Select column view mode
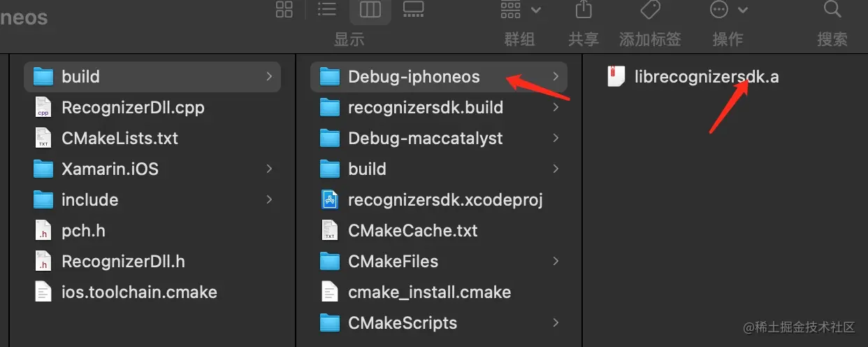 [x=370, y=9]
